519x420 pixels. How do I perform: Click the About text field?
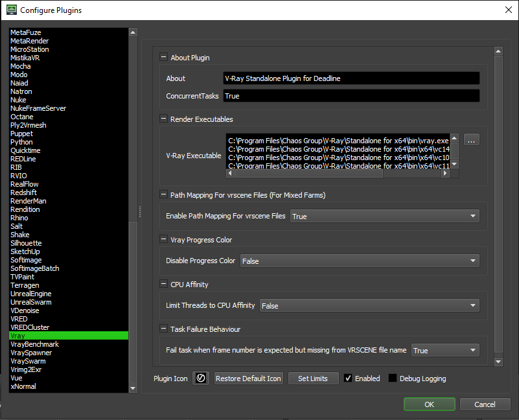click(351, 78)
